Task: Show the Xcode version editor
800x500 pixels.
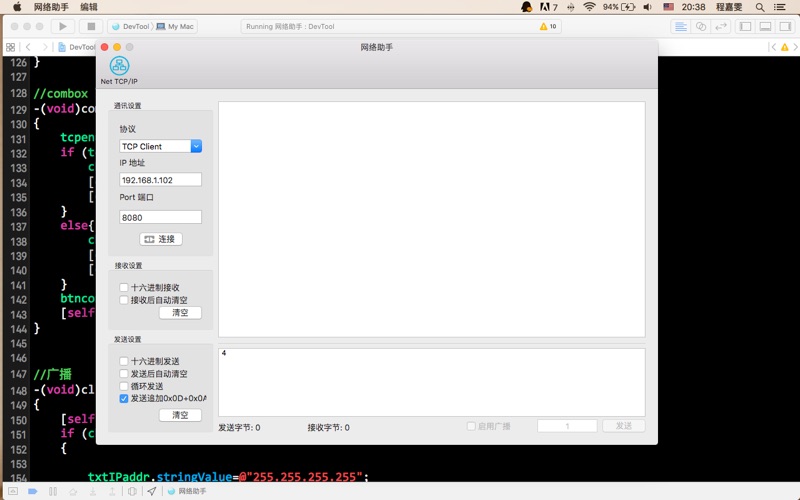Action: (721, 27)
